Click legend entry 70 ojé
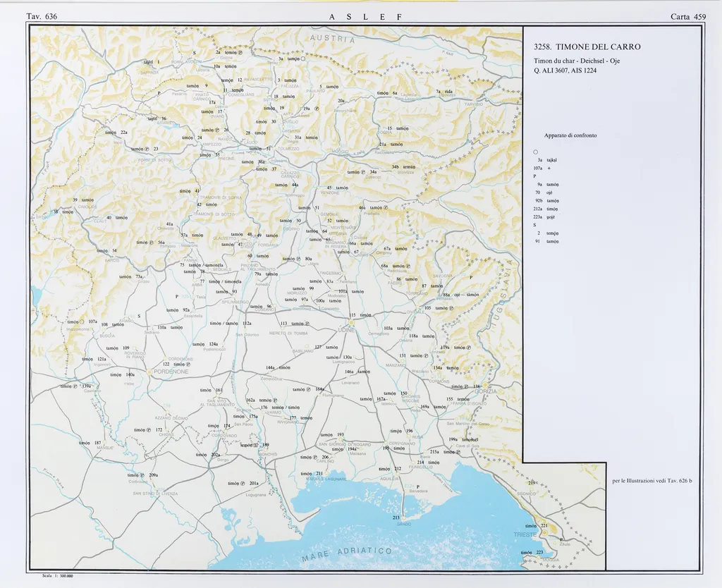The height and width of the screenshot is (588, 722). (546, 192)
